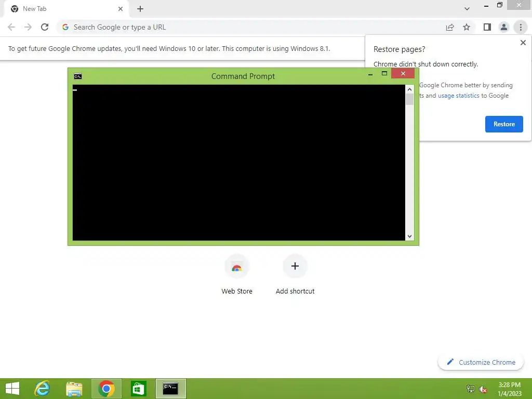Open Command Prompt window system menu icon
This screenshot has height=399, width=532.
tap(78, 76)
